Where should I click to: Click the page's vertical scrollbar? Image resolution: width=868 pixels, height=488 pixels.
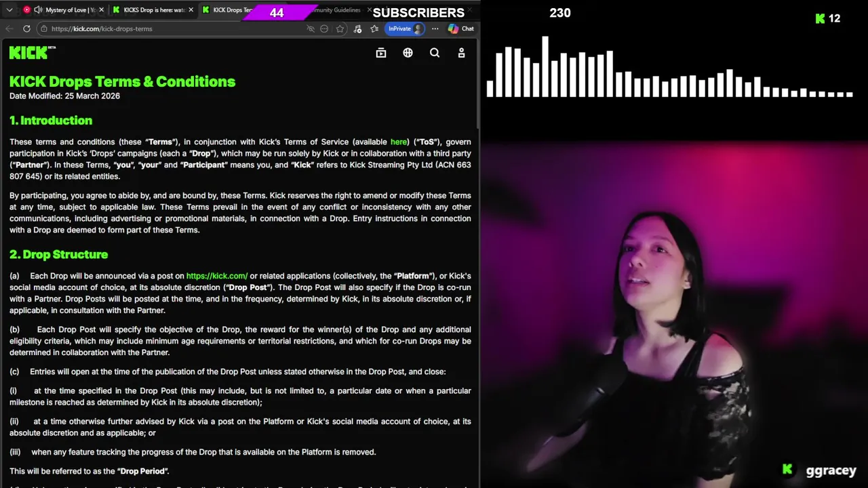(477, 85)
